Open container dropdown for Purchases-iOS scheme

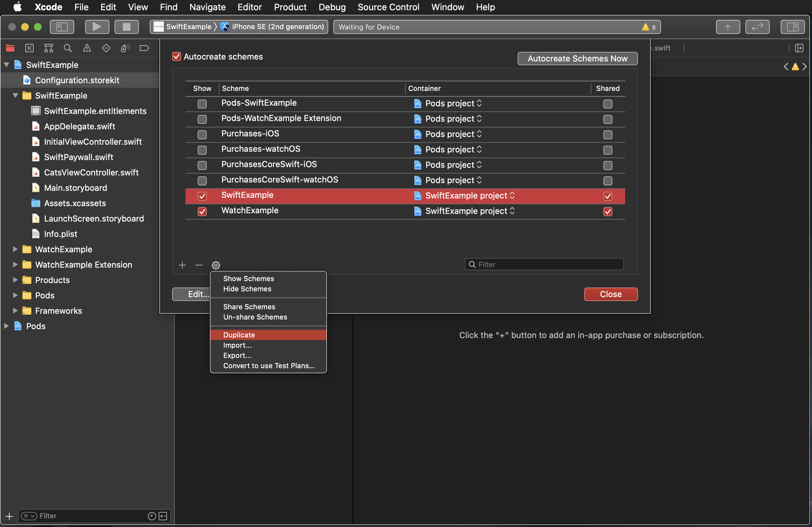(x=453, y=134)
